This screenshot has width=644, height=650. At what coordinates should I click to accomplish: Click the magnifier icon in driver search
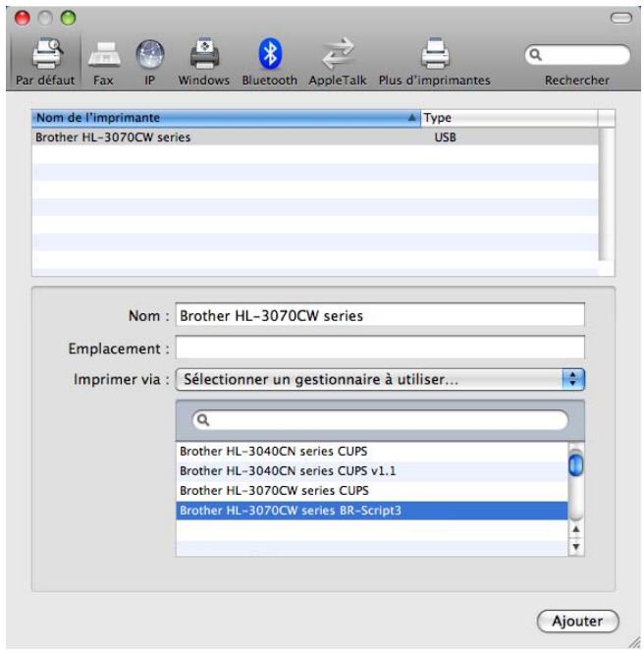(203, 420)
